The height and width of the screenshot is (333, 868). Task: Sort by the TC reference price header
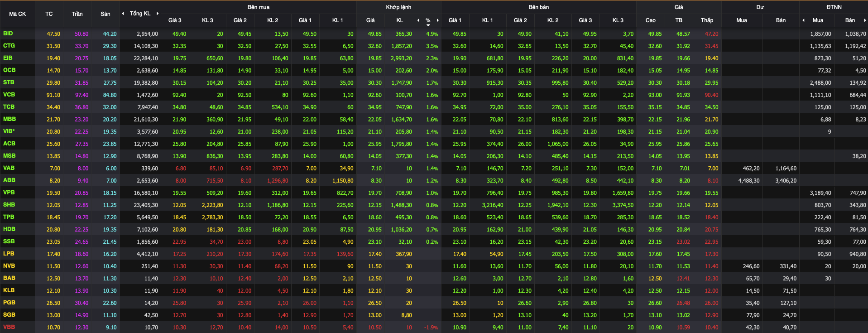[49, 14]
